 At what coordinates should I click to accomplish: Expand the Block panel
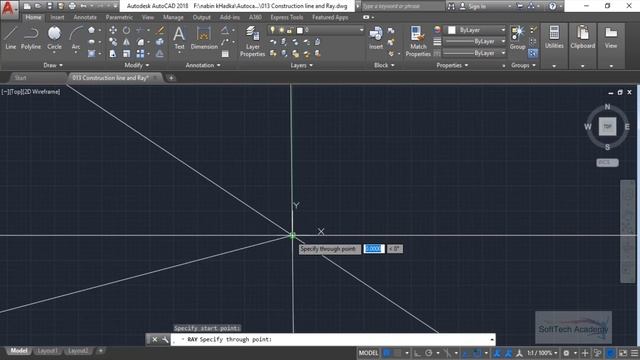[384, 65]
